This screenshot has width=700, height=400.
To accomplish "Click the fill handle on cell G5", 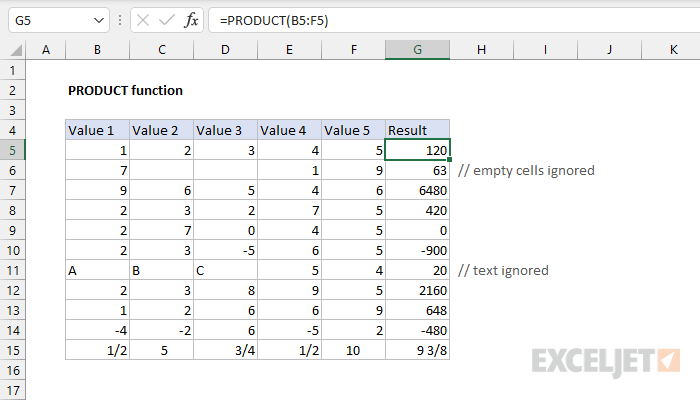I will pyautogui.click(x=449, y=159).
